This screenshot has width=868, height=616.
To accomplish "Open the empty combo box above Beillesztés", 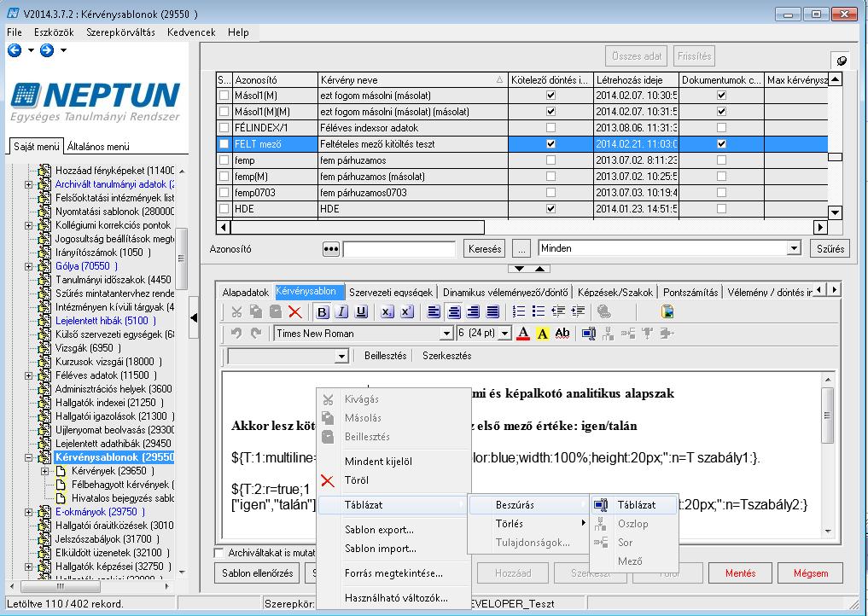I will pos(341,357).
